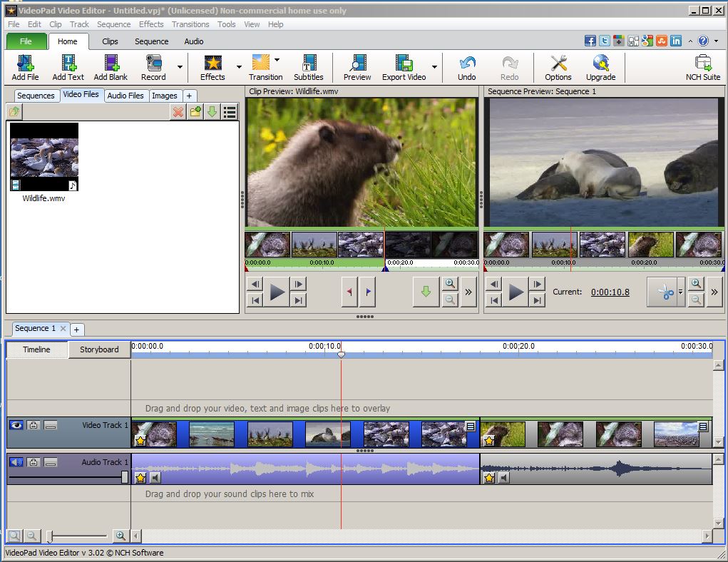Viewport: 728px width, 562px height.
Task: Expand the Record dropdown arrow
Action: (180, 67)
